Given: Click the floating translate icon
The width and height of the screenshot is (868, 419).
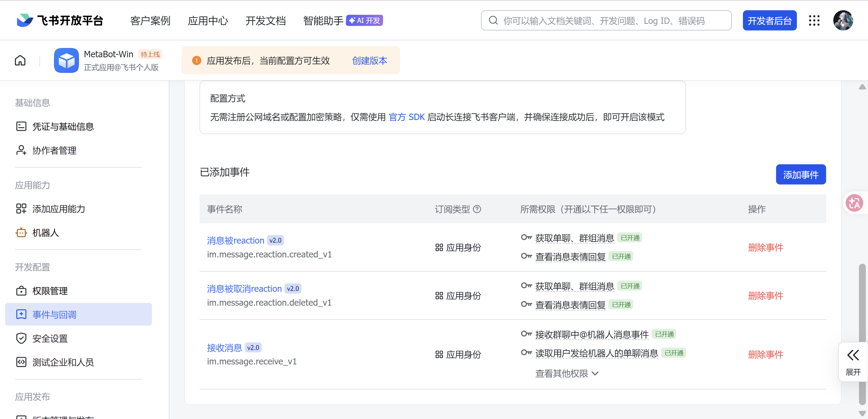Looking at the screenshot, I should point(854,203).
